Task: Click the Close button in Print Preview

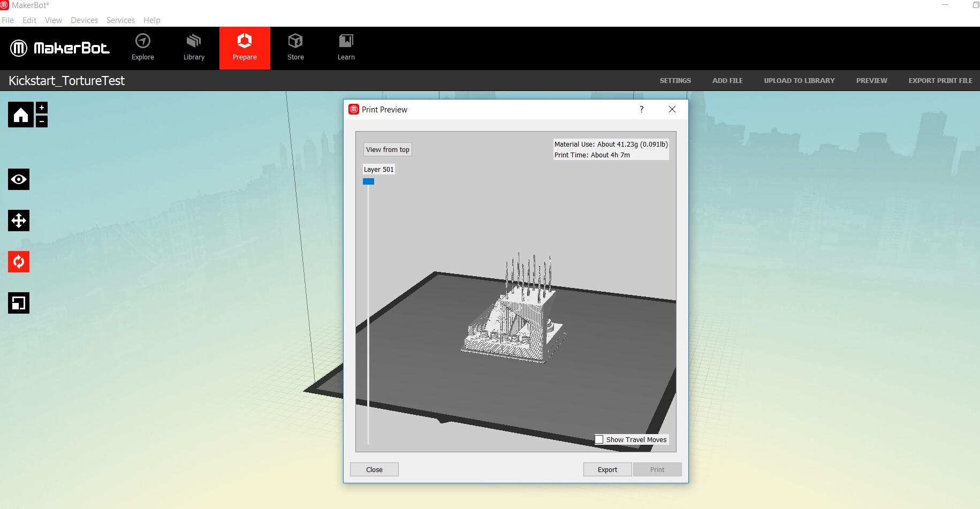Action: (x=374, y=469)
